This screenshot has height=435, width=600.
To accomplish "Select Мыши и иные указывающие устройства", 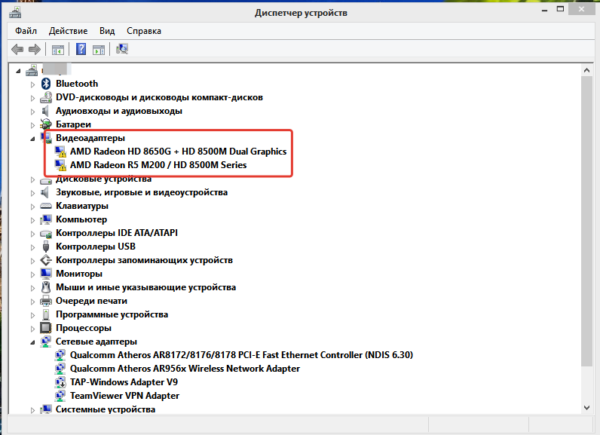I will pyautogui.click(x=146, y=287).
